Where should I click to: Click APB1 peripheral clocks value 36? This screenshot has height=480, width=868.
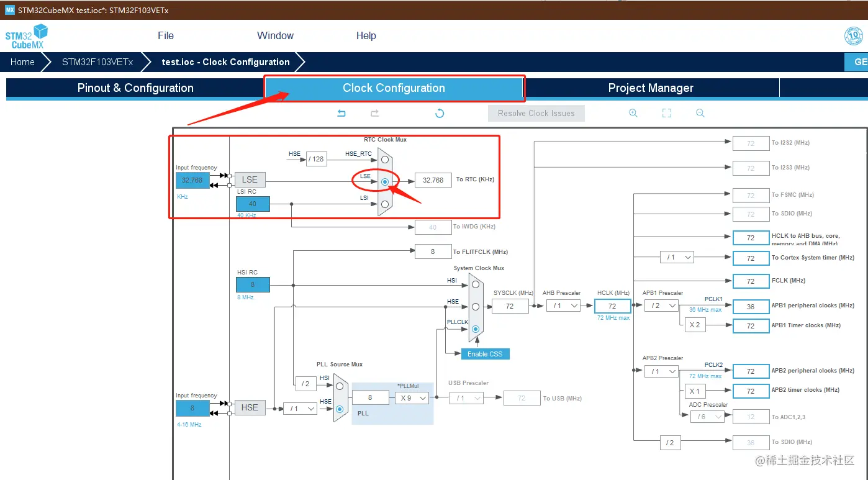(751, 307)
